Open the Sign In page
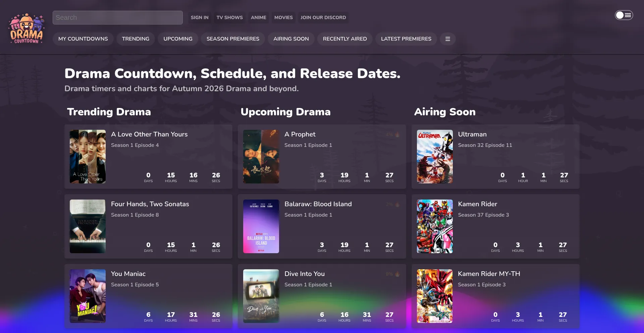644x333 pixels. click(x=200, y=17)
